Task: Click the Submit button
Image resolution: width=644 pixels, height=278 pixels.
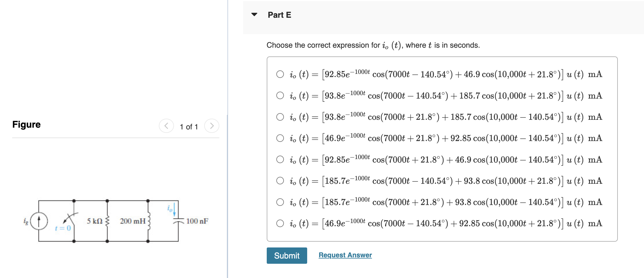Action: pos(287,256)
